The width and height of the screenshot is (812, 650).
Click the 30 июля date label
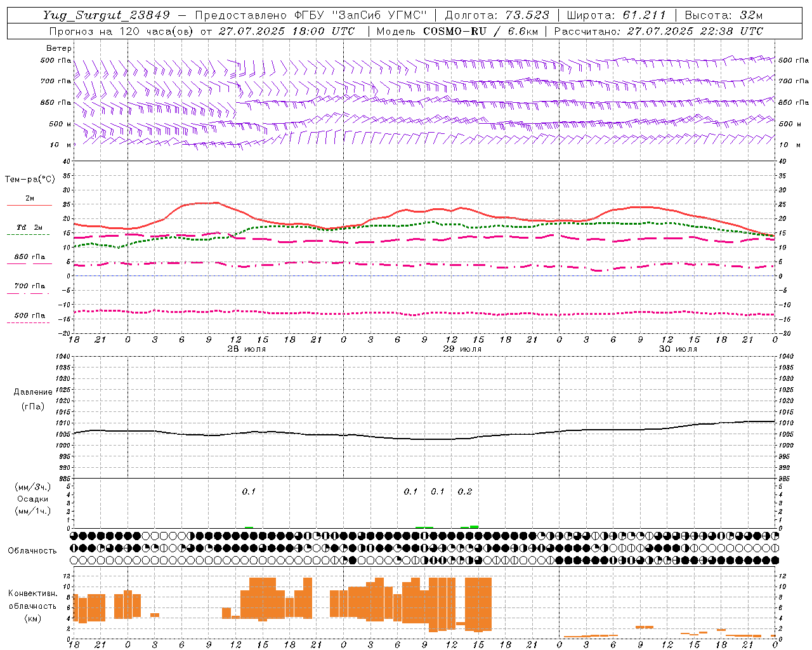678,349
